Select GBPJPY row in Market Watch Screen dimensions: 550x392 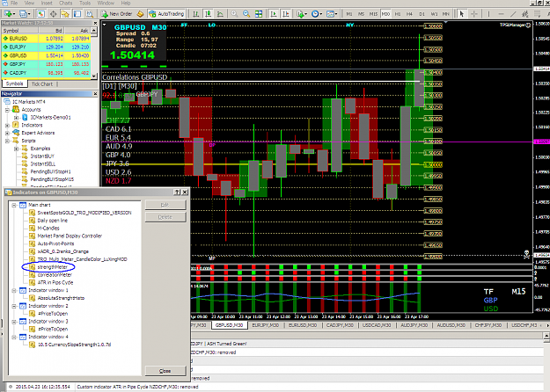[x=46, y=64]
